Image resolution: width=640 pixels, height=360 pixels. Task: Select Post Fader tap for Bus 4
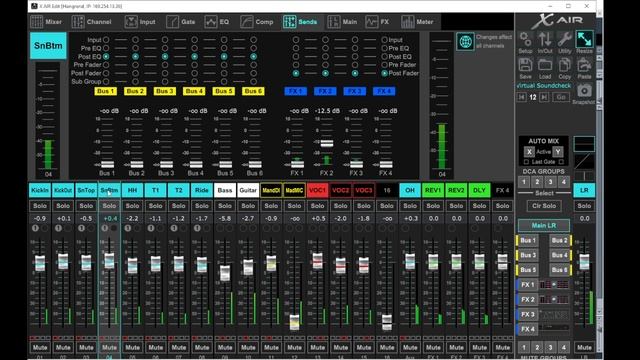(194, 73)
